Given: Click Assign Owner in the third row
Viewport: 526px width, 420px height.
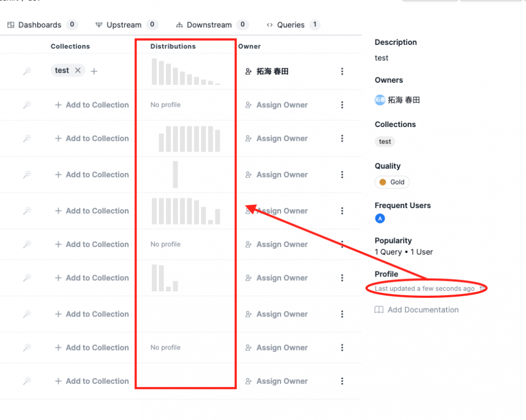Looking at the screenshot, I should click(276, 139).
